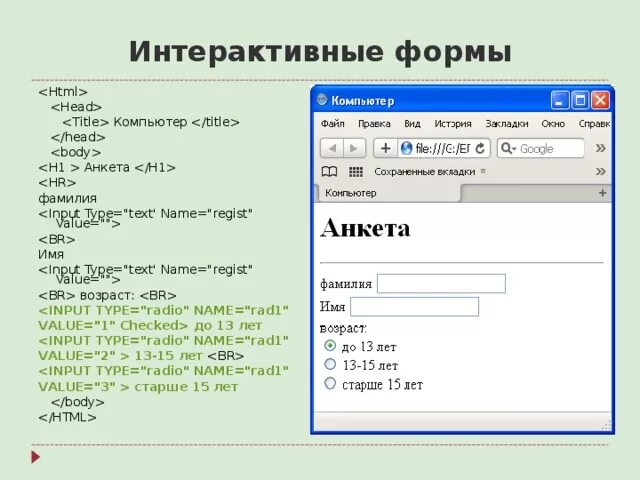This screenshot has height=480, width=640.
Task: Open a new tab with the plus icon
Action: coord(602,193)
